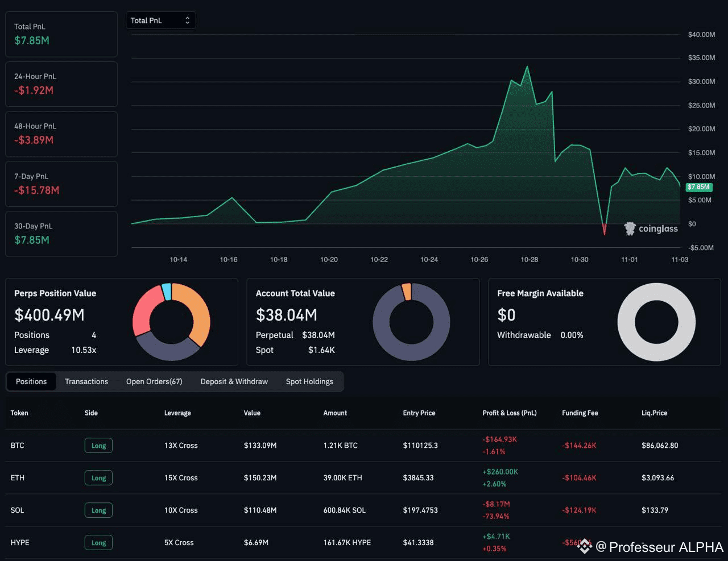
Task: Sort by Profit & Loss (PnL) column header
Action: pos(510,413)
